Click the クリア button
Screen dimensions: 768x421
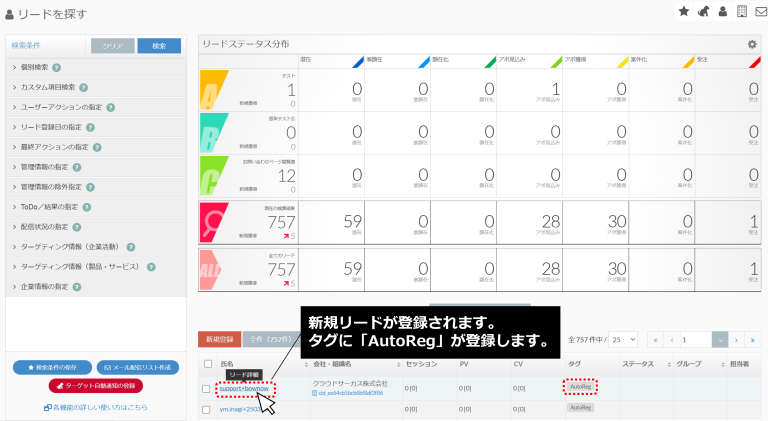[113, 46]
